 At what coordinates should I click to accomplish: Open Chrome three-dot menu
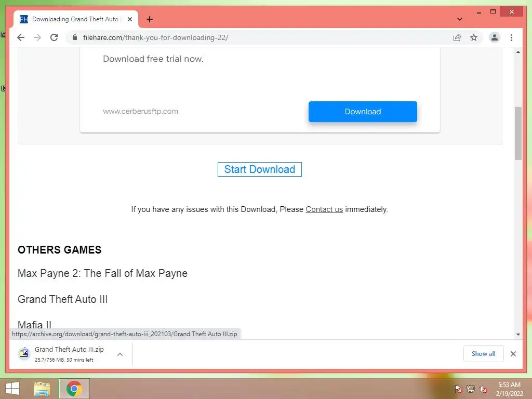coord(511,37)
